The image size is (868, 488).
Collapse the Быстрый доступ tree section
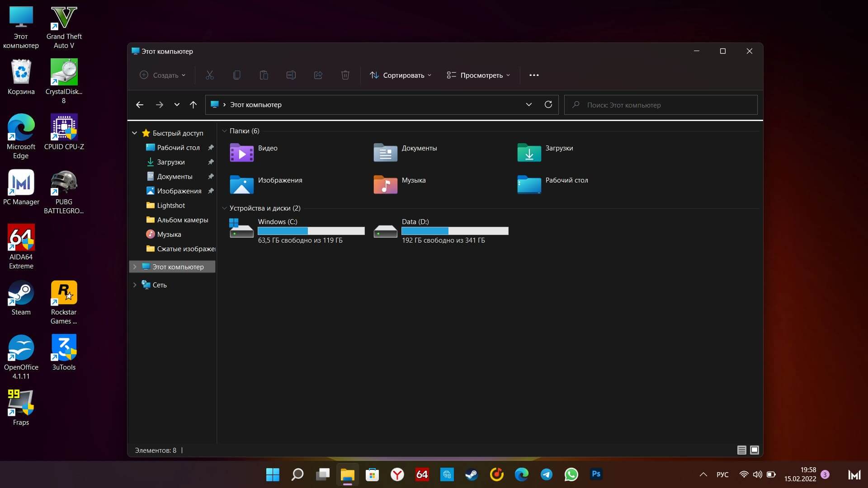(x=134, y=133)
